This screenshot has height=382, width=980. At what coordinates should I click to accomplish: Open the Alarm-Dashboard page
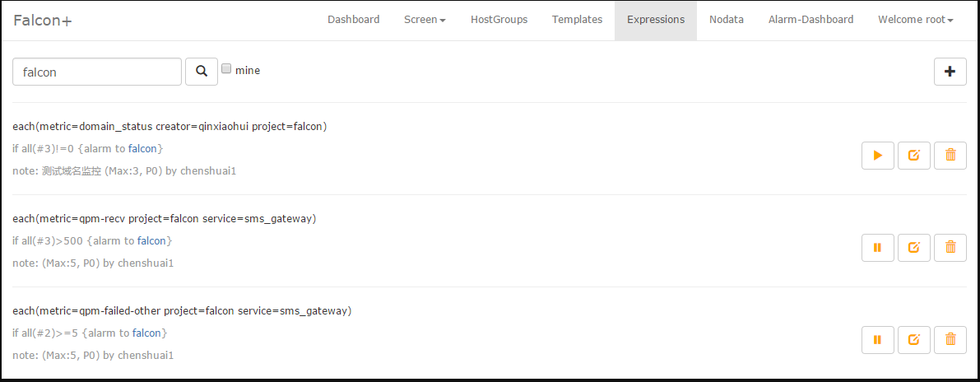click(x=810, y=20)
